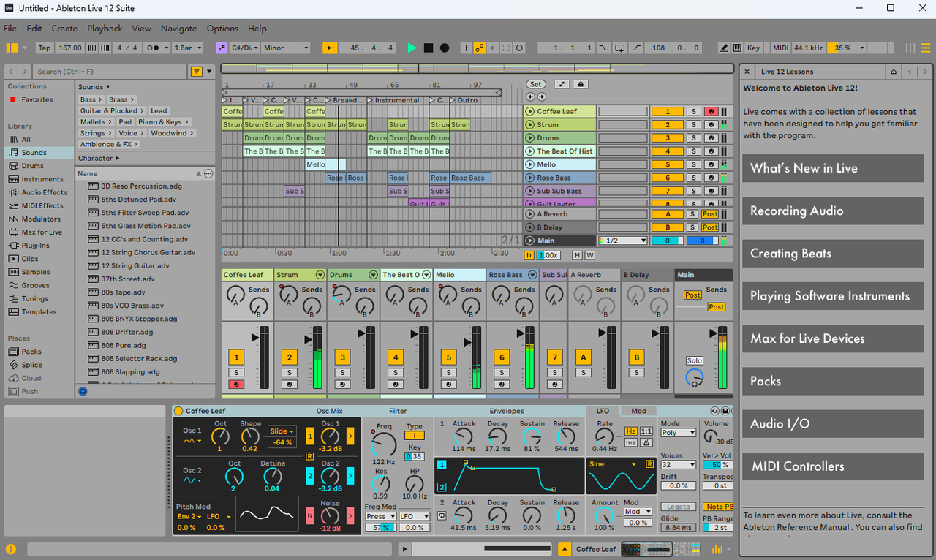This screenshot has height=560, width=936.
Task: Go to the Lessons home page icon
Action: tap(893, 72)
